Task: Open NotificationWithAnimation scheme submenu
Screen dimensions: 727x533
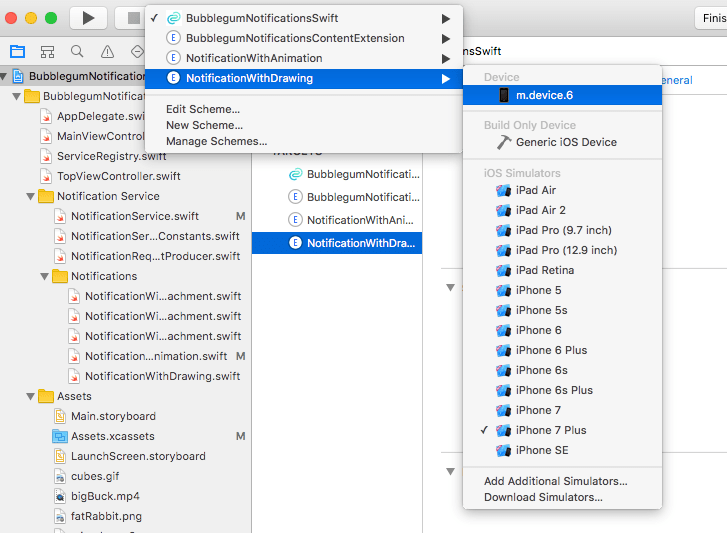Action: pos(262,58)
